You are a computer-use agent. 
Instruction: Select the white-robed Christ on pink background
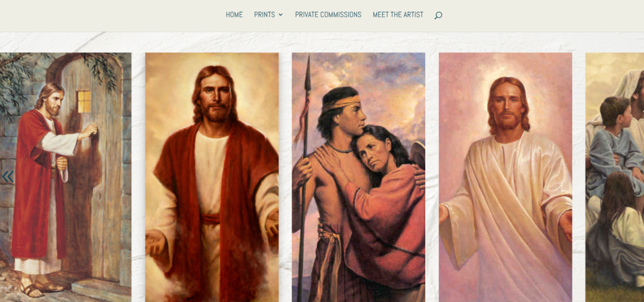tap(506, 178)
